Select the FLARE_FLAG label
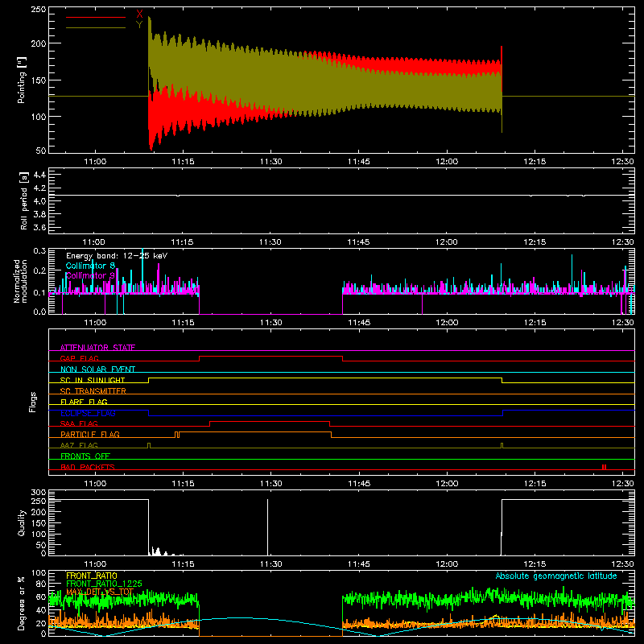The width and height of the screenshot is (644, 644). 84,402
